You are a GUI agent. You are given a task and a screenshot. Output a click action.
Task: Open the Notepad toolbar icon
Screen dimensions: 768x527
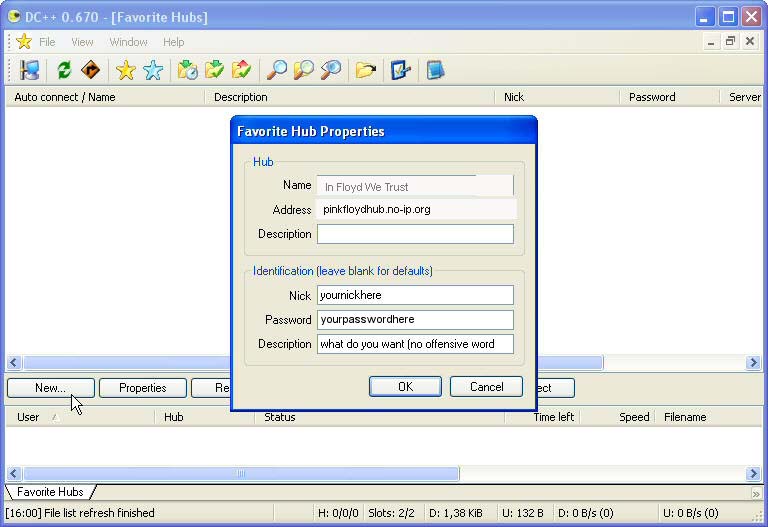(x=435, y=70)
